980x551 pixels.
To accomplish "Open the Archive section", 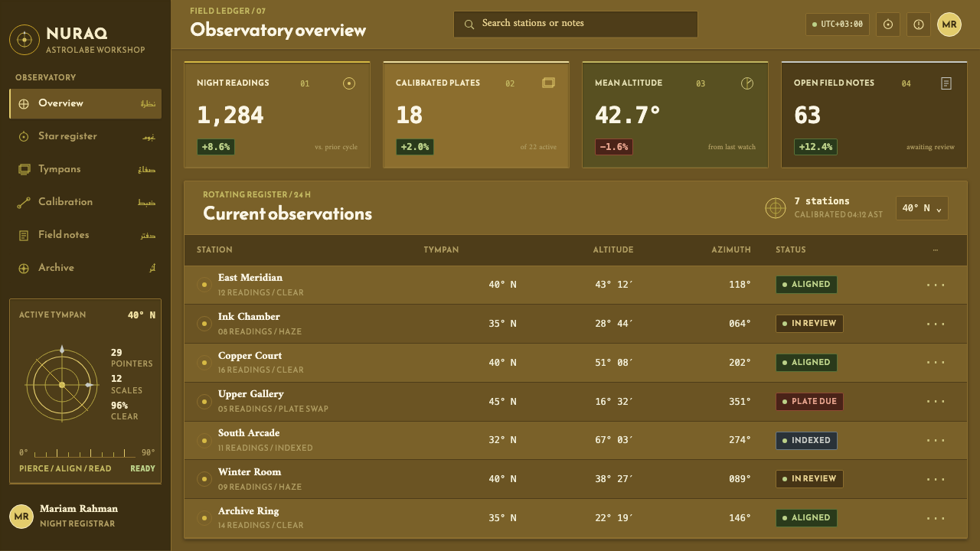I will coord(85,268).
